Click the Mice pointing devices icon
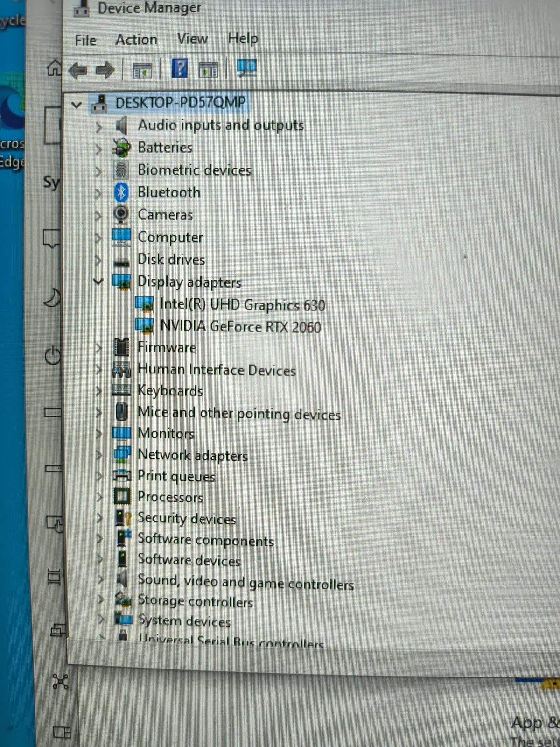560x747 pixels. (122, 412)
